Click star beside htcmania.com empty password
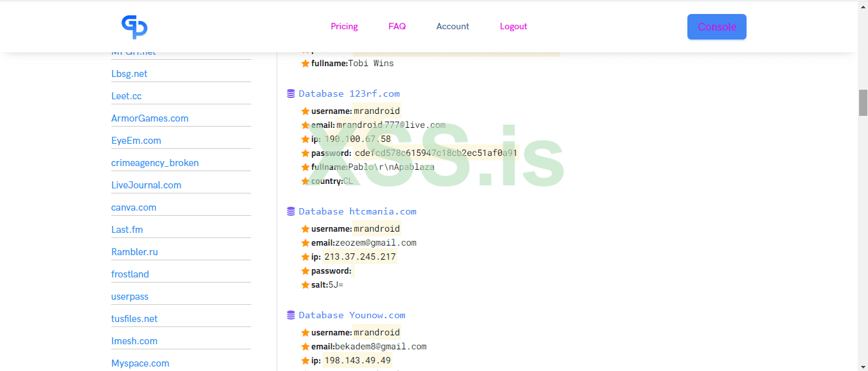868x371 pixels. point(305,271)
